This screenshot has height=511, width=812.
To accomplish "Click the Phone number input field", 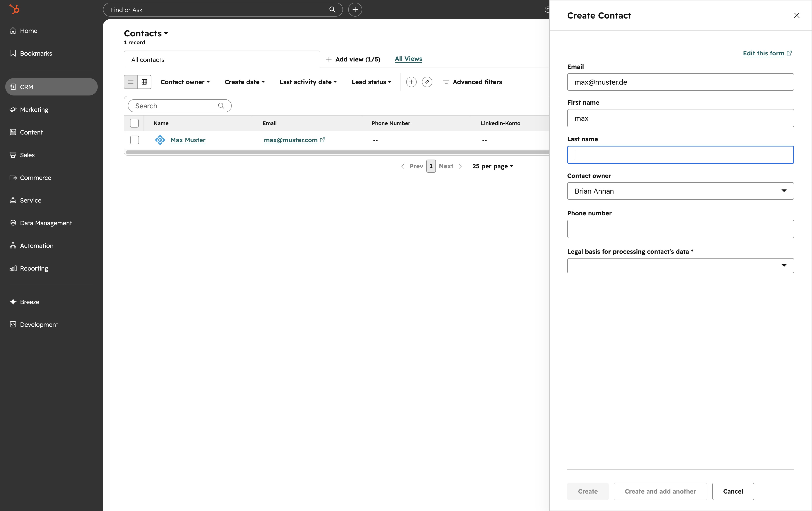I will tap(680, 229).
